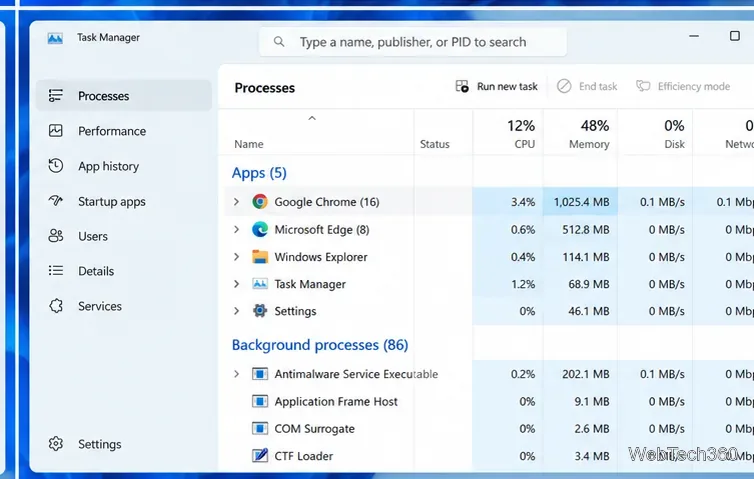Screen dimensions: 754x479
Task: Expand the Windows Explorer process row
Action: pyautogui.click(x=236, y=257)
